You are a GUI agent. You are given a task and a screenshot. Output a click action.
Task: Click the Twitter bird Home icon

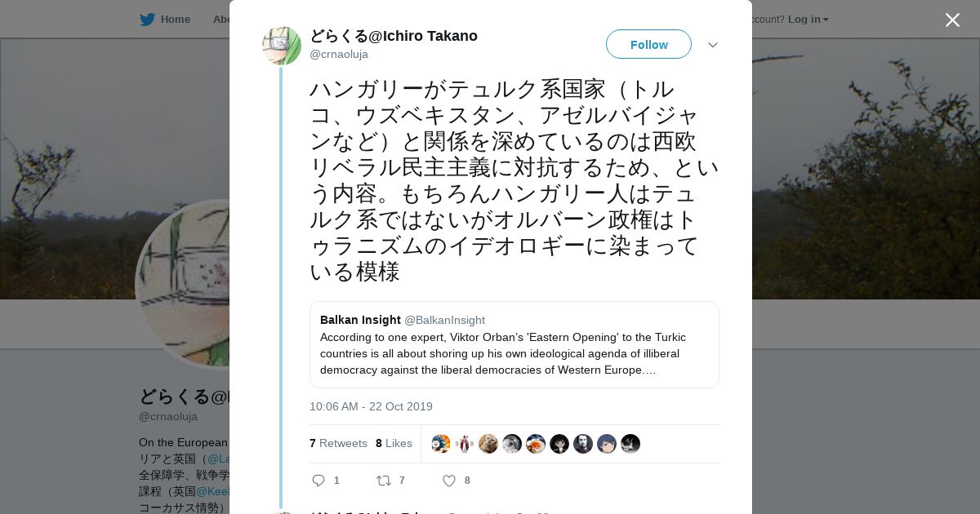147,20
